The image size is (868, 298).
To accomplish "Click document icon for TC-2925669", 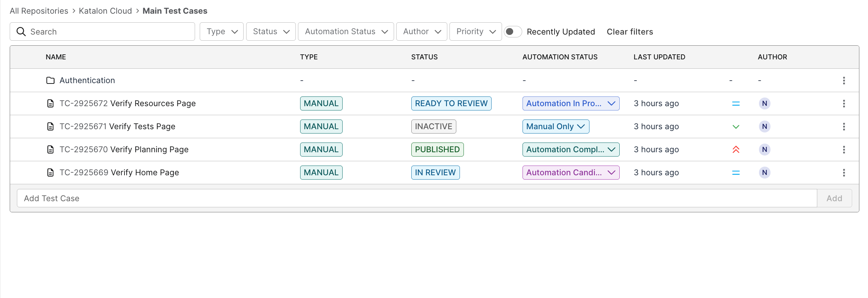I will [50, 173].
